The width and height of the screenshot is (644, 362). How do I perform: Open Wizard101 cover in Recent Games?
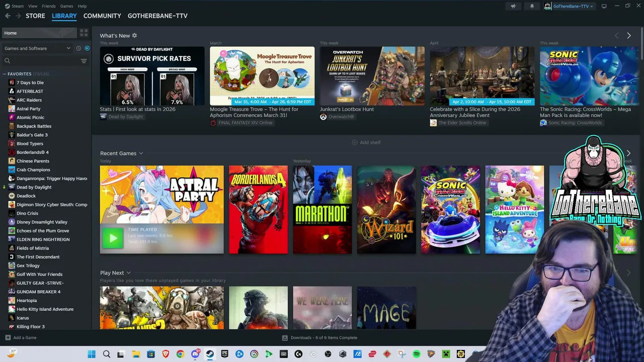[x=386, y=210]
